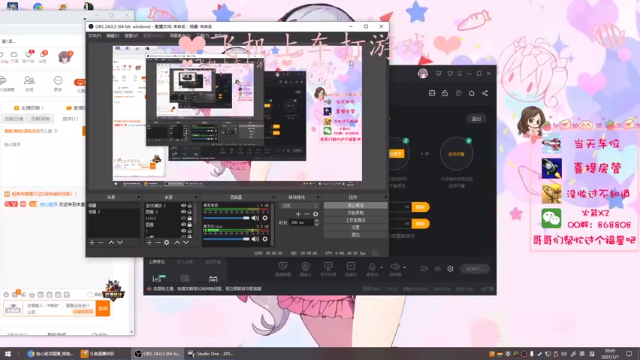This screenshot has width=640, height=360.
Task: Add a new source with the plus icon
Action: pos(149,242)
